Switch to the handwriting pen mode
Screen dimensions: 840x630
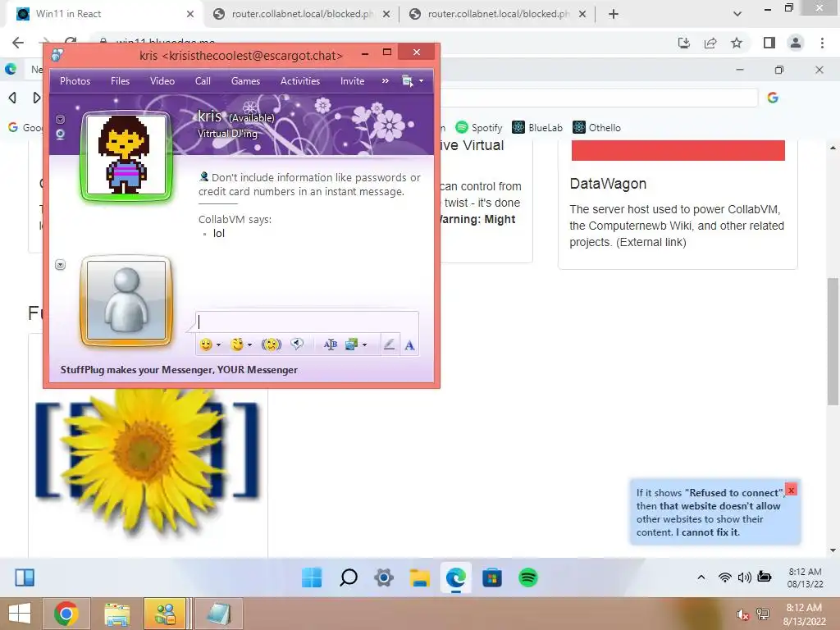390,345
